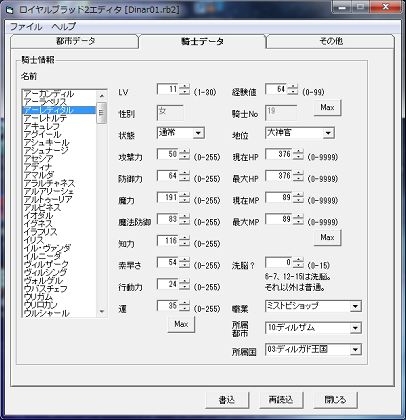
Task: Click the application icon in title bar
Action: pyautogui.click(x=10, y=10)
